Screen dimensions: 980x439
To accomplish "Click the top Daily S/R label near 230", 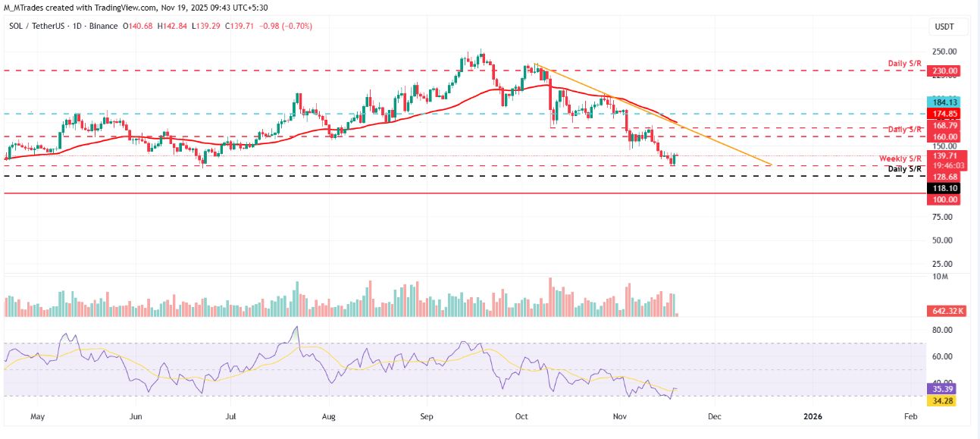I will point(905,63).
